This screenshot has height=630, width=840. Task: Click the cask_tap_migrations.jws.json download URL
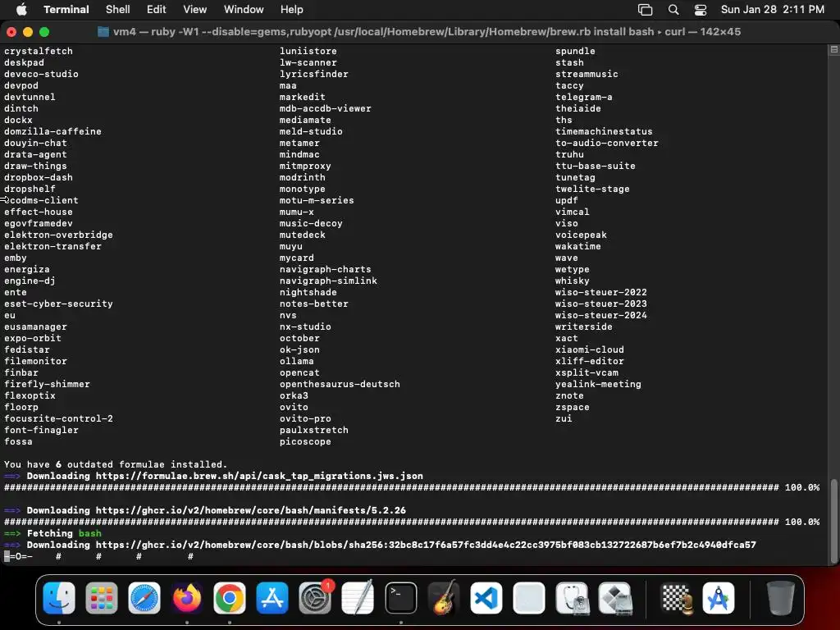(x=259, y=476)
